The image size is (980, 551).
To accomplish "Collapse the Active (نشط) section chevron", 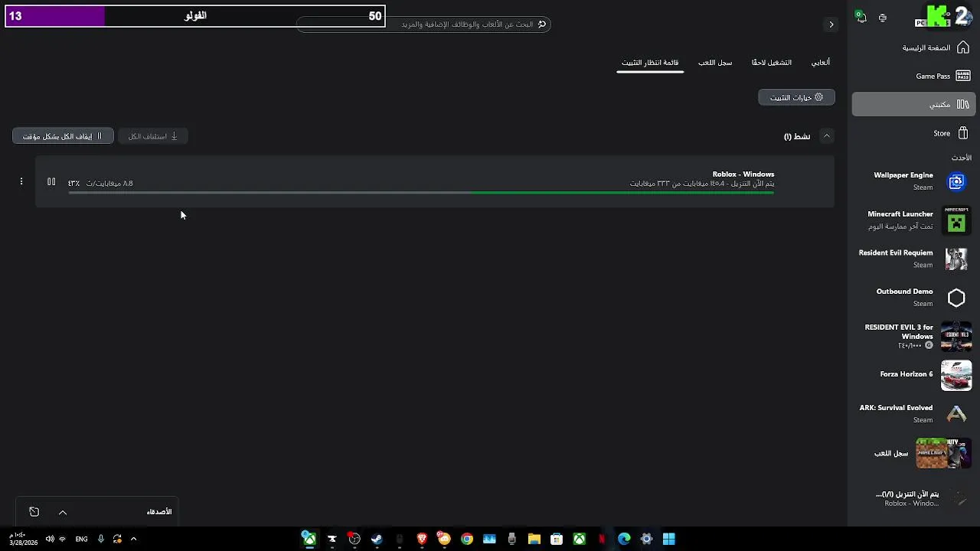I will point(826,135).
